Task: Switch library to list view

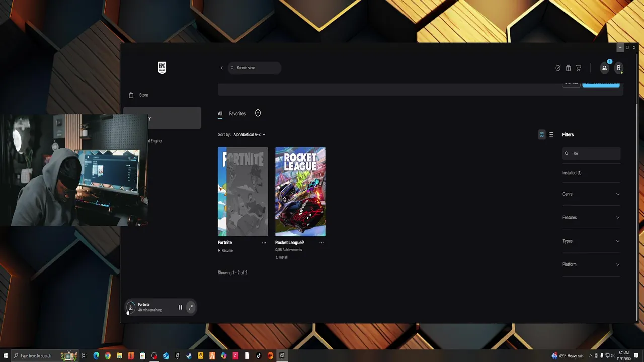Action: coord(551,135)
